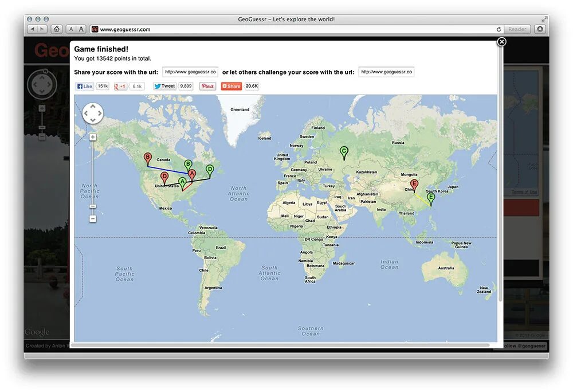Click the larger text size A button
Viewport: 573px width, 392px height.
pos(81,29)
